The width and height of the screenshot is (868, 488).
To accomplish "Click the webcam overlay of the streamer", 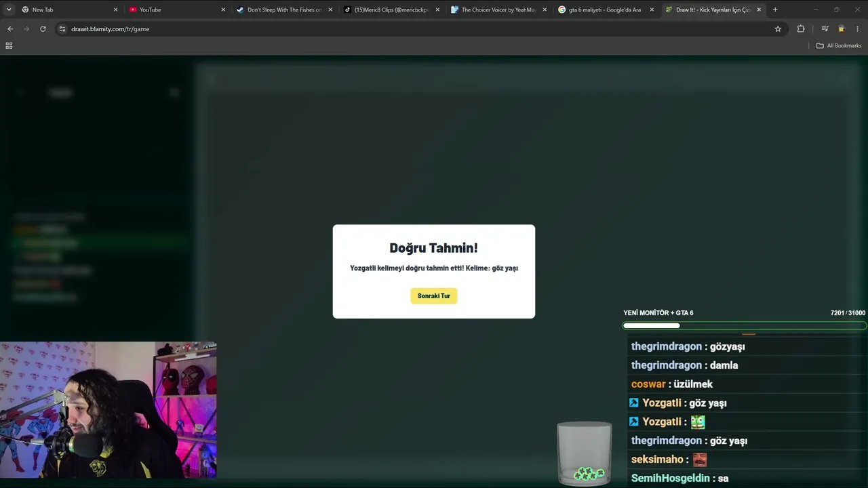I will (x=108, y=410).
